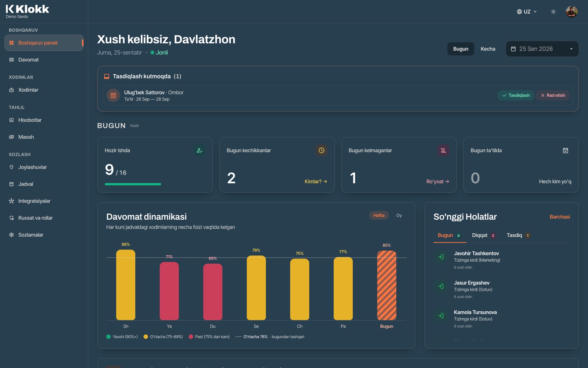588x368 pixels.
Task: Switch to the Diqqat tab
Action: coord(484,236)
